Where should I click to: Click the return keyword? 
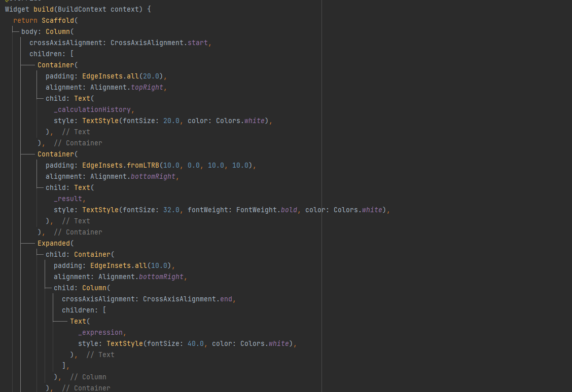(x=25, y=20)
